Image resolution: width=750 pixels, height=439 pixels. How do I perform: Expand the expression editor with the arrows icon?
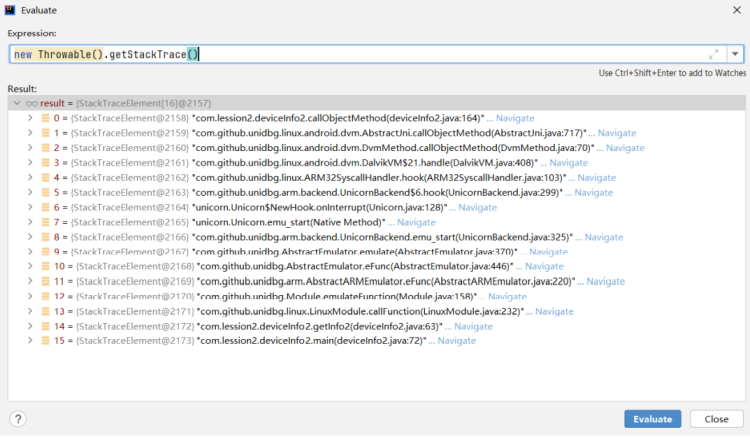[x=714, y=54]
